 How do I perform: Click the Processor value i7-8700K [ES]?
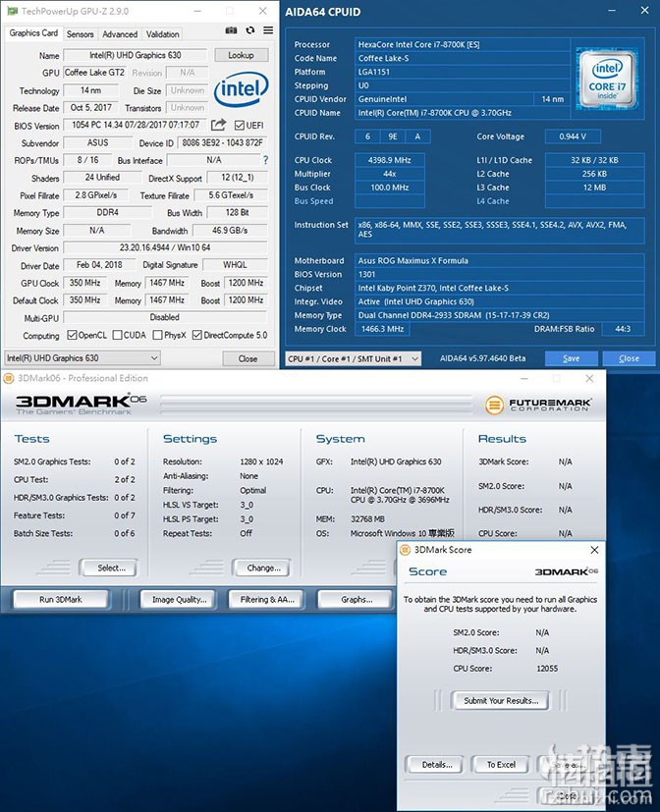[463, 44]
